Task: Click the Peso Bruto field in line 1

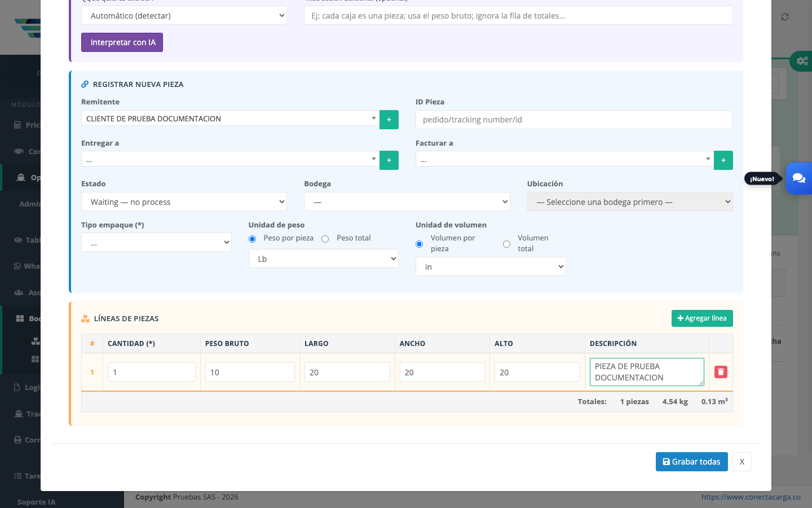Action: (250, 372)
